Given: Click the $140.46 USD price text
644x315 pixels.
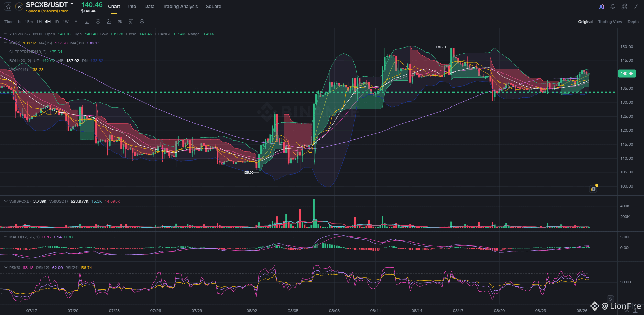Looking at the screenshot, I should click(x=88, y=11).
